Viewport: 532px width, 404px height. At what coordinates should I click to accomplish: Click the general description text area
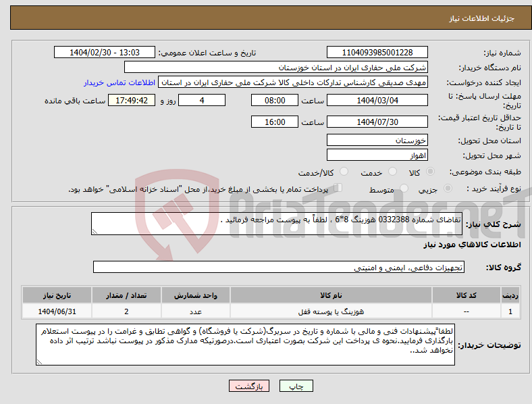(x=277, y=224)
